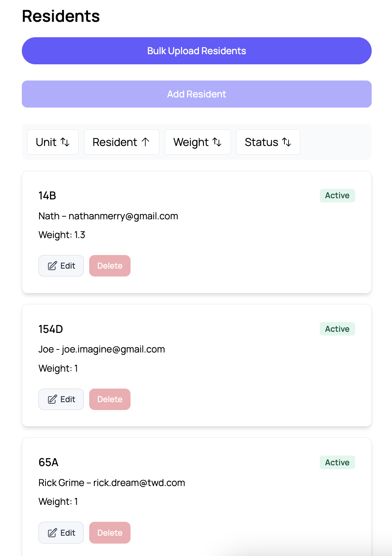The height and width of the screenshot is (556, 392).
Task: Click the pencil icon on the 65A card
Action: 52,533
